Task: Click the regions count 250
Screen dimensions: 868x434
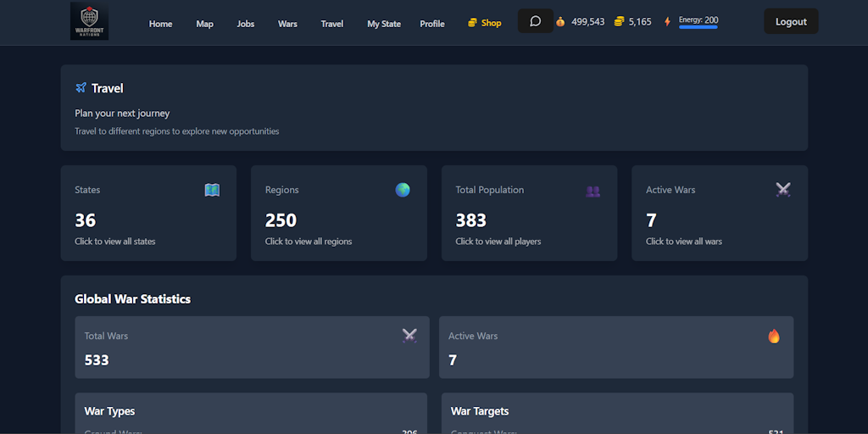Action: [281, 220]
